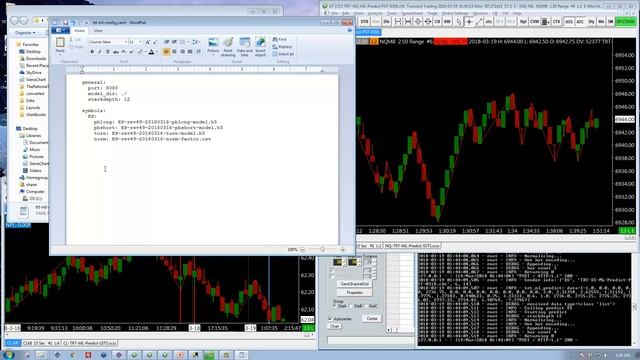Image resolution: width=640 pixels, height=360 pixels.
Task: Toggle the Autocenter checkbox
Action: 331,318
